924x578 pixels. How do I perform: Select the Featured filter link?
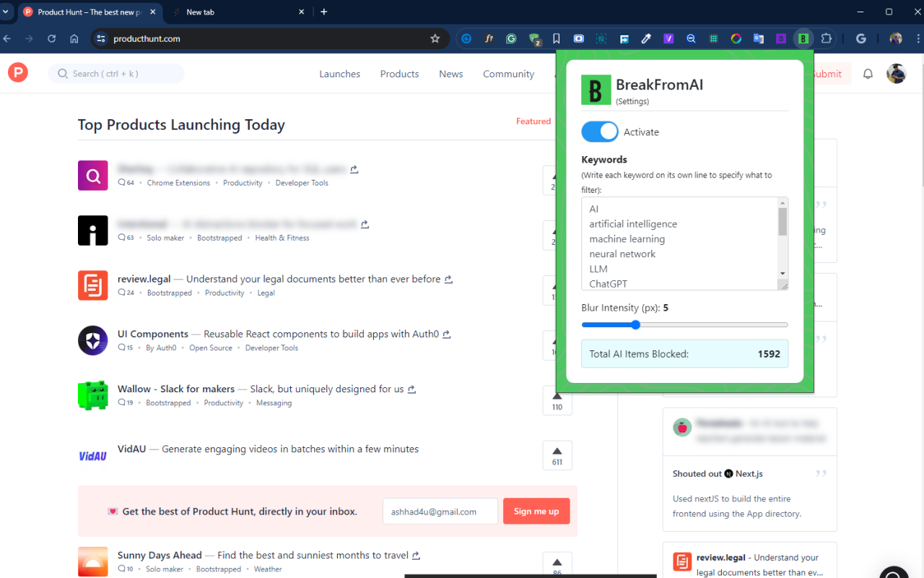click(x=533, y=121)
